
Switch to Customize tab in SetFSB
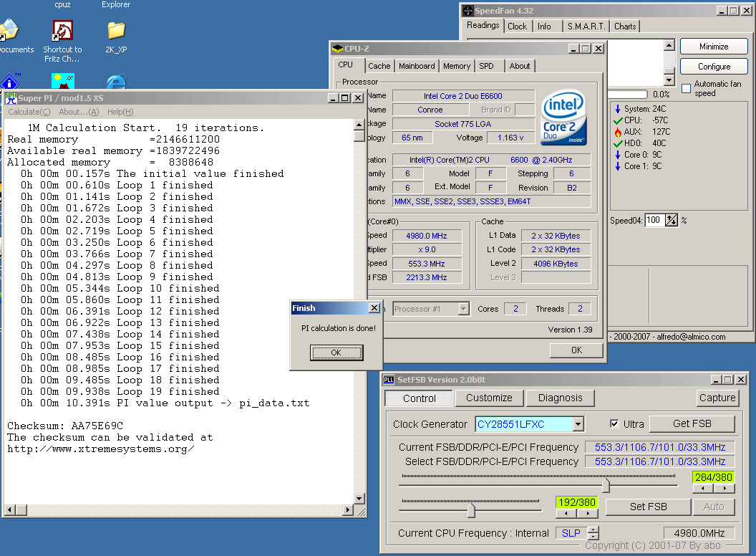489,398
